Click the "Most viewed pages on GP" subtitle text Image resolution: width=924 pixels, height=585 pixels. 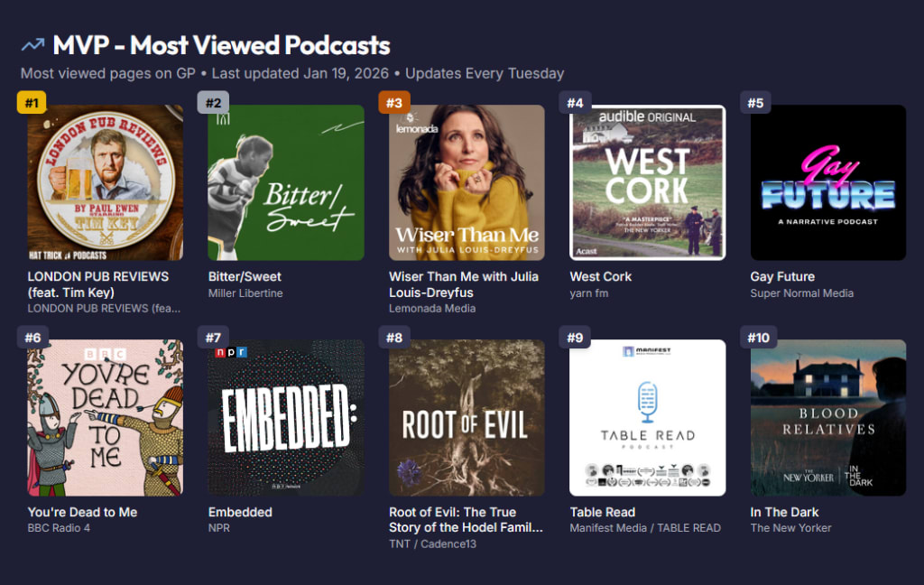[x=108, y=74]
